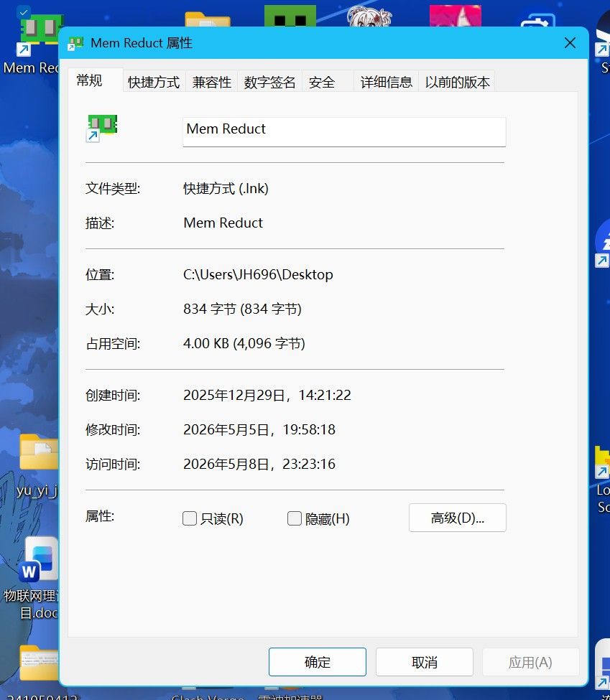The height and width of the screenshot is (700, 610).
Task: Select the anime character desktop icon behind the dialog
Action: pyautogui.click(x=369, y=16)
